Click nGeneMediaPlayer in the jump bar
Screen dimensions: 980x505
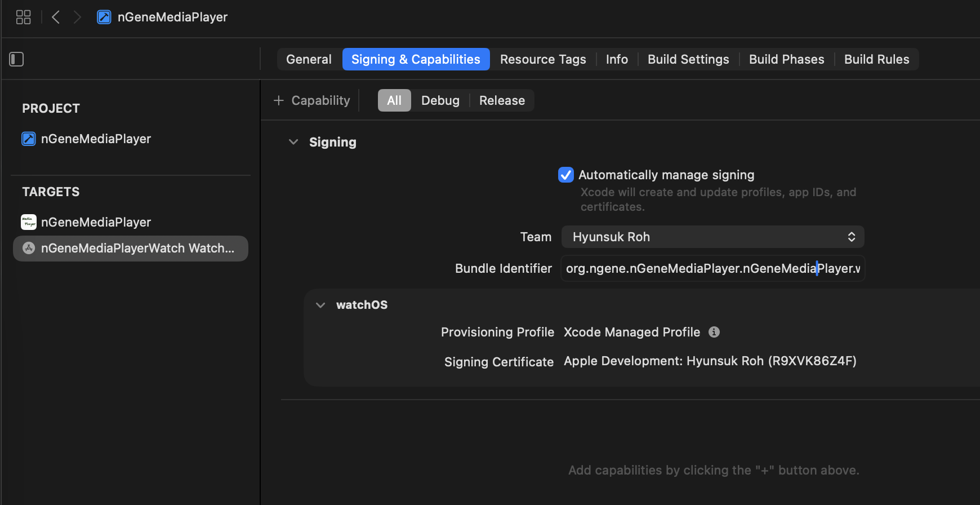pyautogui.click(x=172, y=17)
